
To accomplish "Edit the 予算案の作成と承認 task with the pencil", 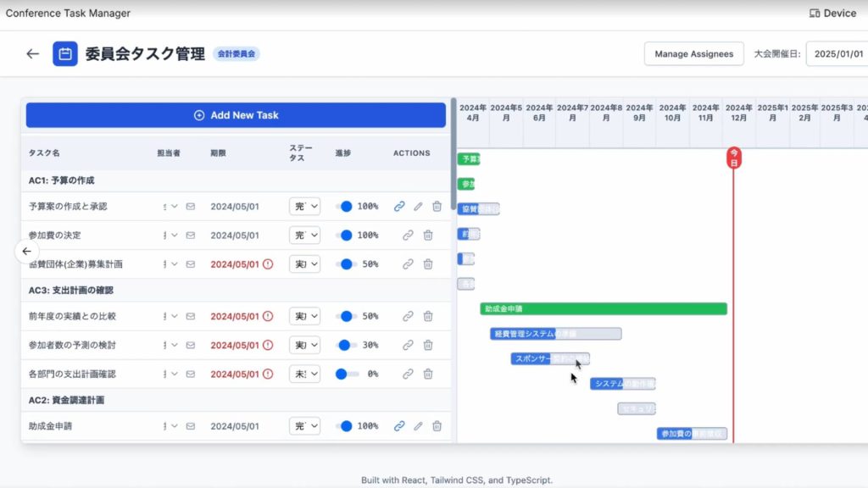I will pos(418,206).
